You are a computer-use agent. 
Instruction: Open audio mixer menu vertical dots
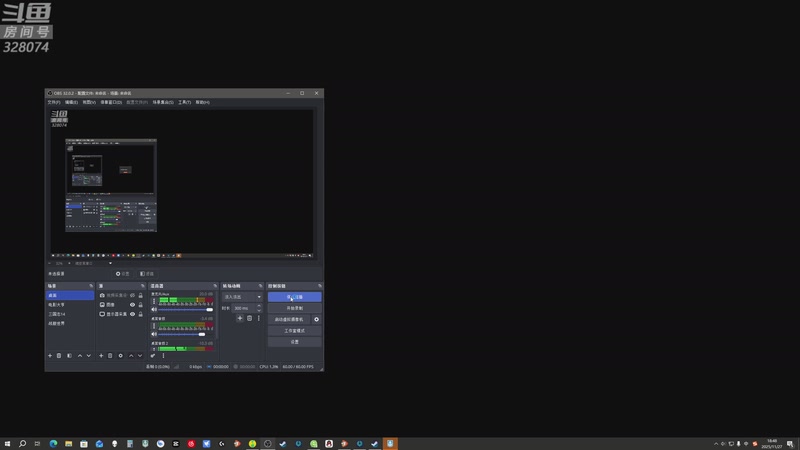click(163, 356)
